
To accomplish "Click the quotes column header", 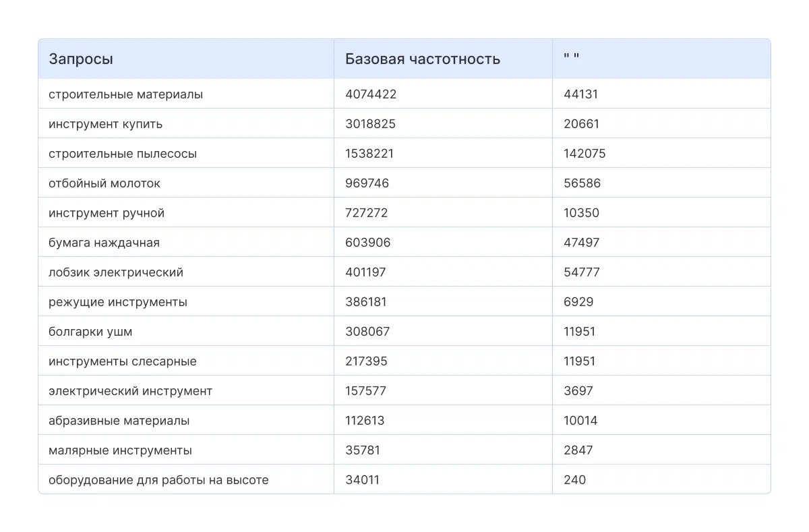I will click(x=571, y=59).
